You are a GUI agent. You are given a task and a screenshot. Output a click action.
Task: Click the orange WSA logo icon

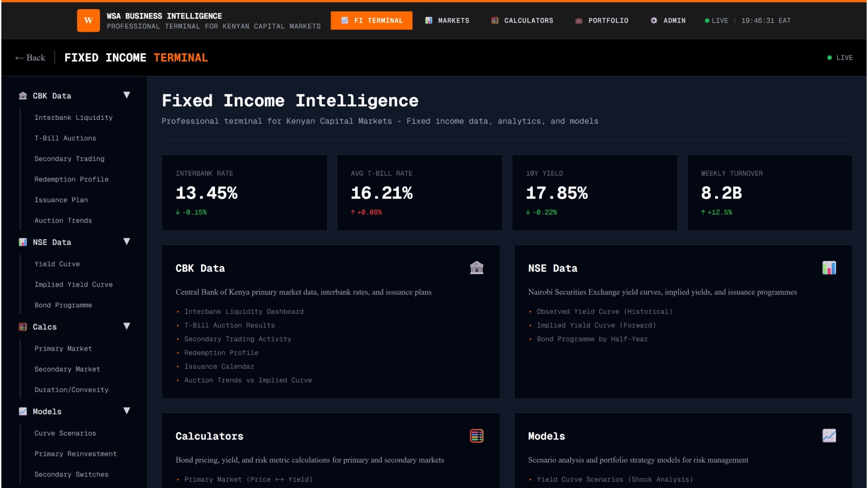click(x=88, y=20)
